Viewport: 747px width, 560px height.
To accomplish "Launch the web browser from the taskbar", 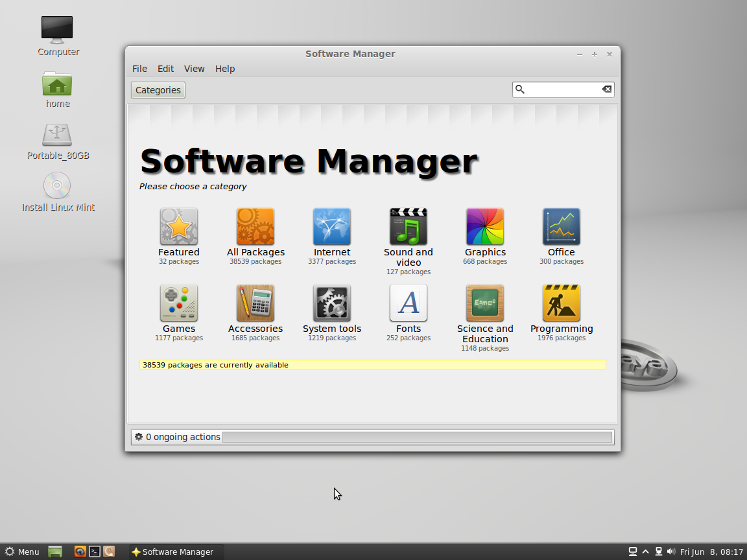I will click(80, 552).
